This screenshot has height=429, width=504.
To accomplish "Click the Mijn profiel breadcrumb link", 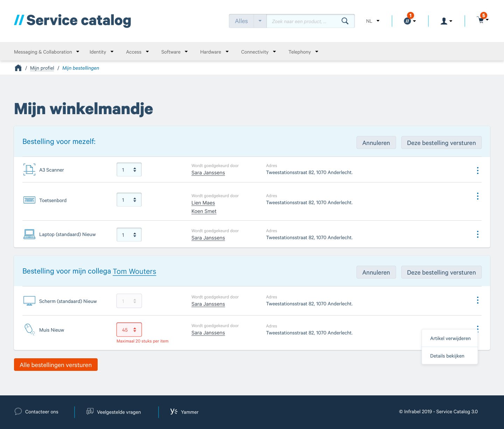I will tap(42, 68).
